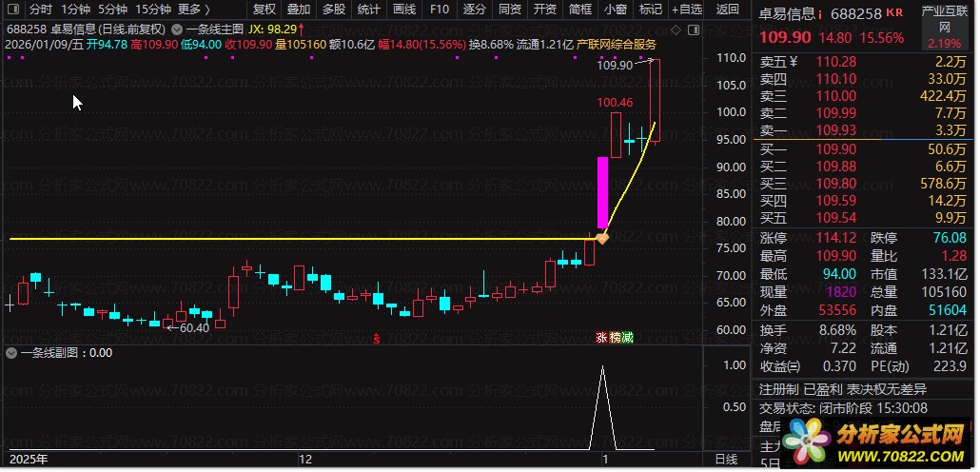Open the 小窗 mini window
Image resolution: width=980 pixels, height=472 pixels.
pos(616,10)
